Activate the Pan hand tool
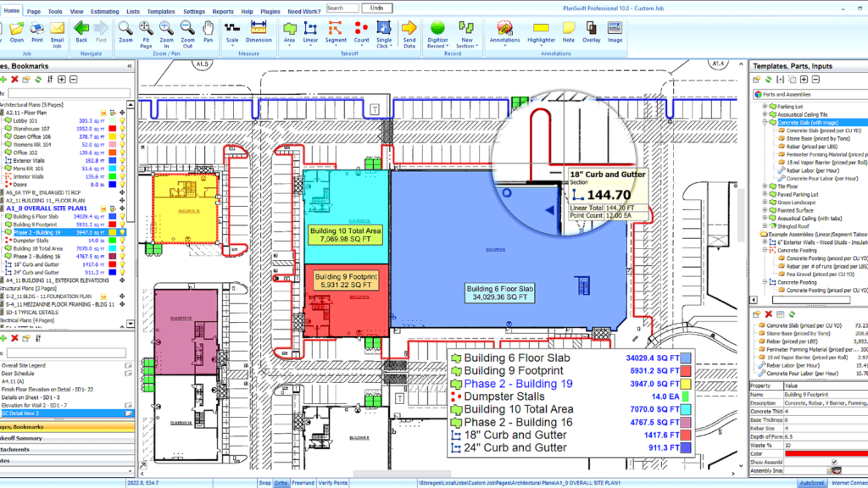868x488 pixels. tap(209, 32)
